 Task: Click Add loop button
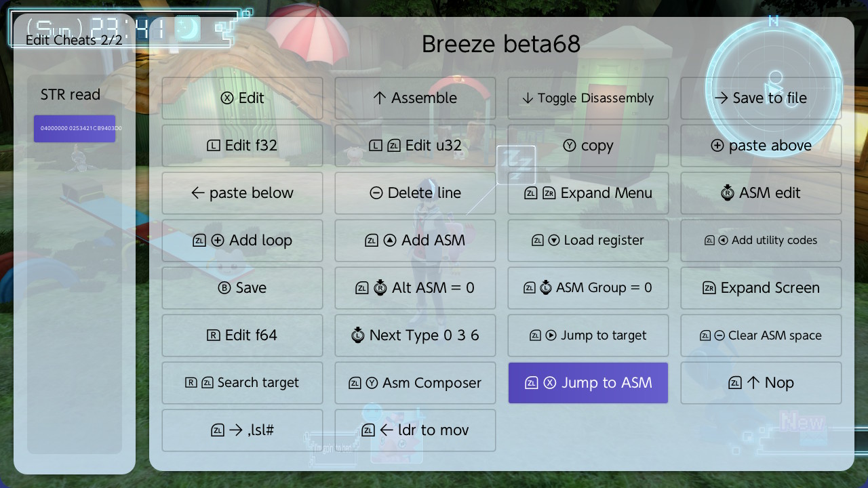click(x=243, y=241)
